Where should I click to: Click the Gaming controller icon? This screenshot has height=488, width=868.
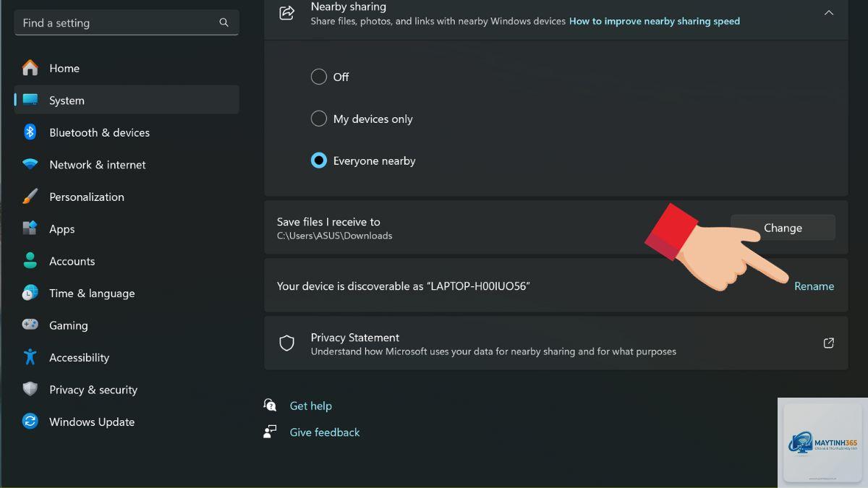coord(30,325)
